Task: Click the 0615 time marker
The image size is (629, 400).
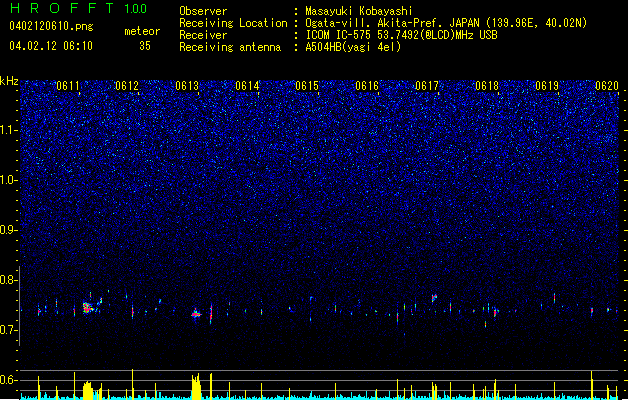Action: click(307, 86)
